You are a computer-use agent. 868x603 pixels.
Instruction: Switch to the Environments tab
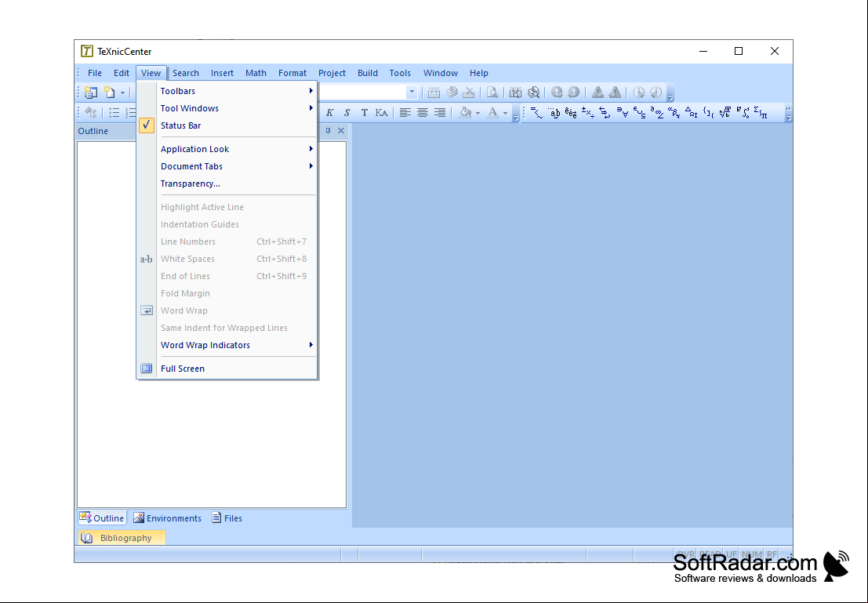(x=167, y=518)
